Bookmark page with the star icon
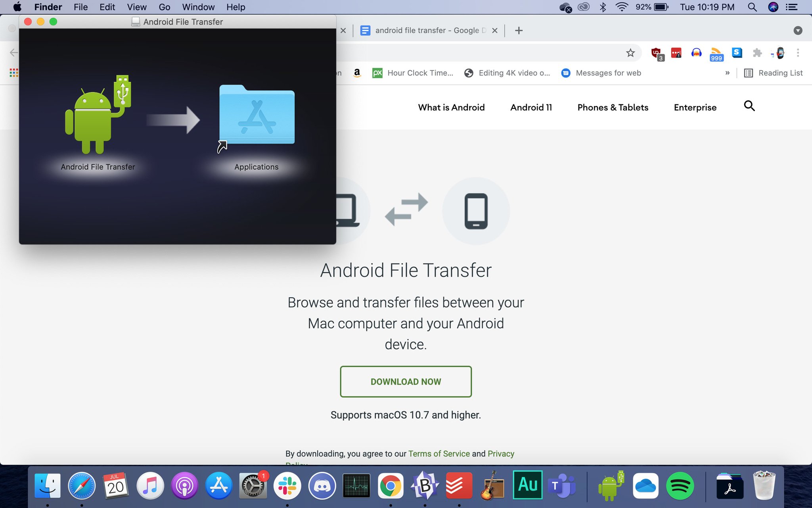This screenshot has width=812, height=508. (x=630, y=53)
